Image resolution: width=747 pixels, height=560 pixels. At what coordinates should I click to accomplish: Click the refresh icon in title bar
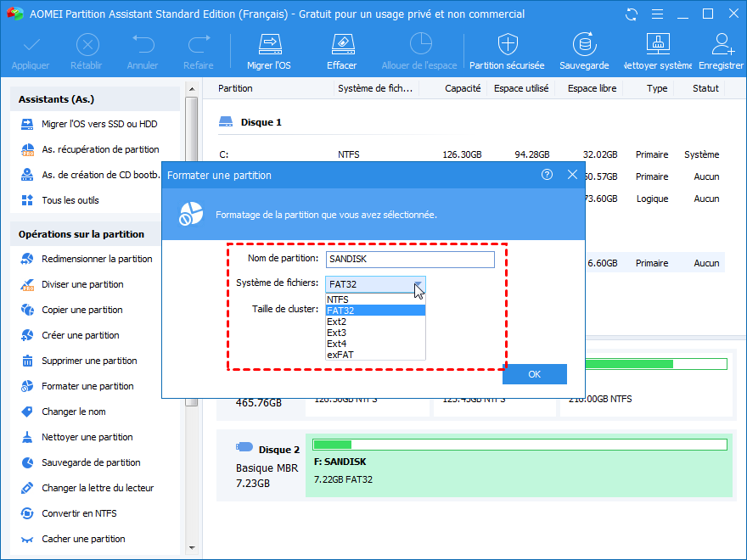pos(631,14)
